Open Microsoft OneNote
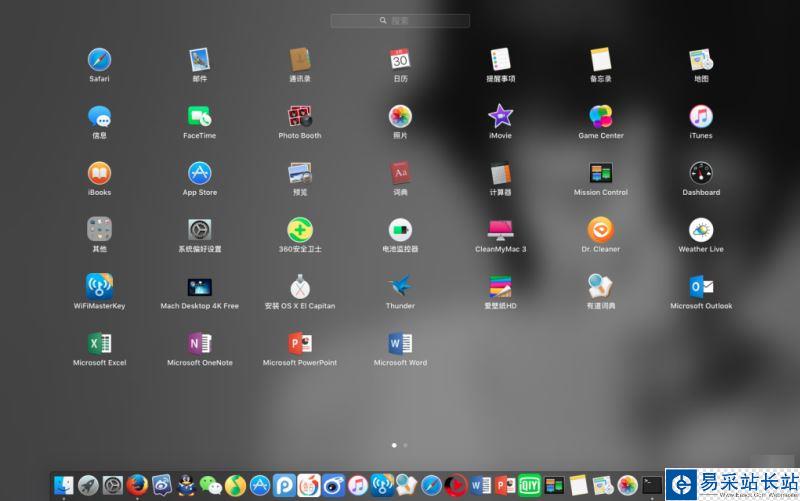 point(199,343)
